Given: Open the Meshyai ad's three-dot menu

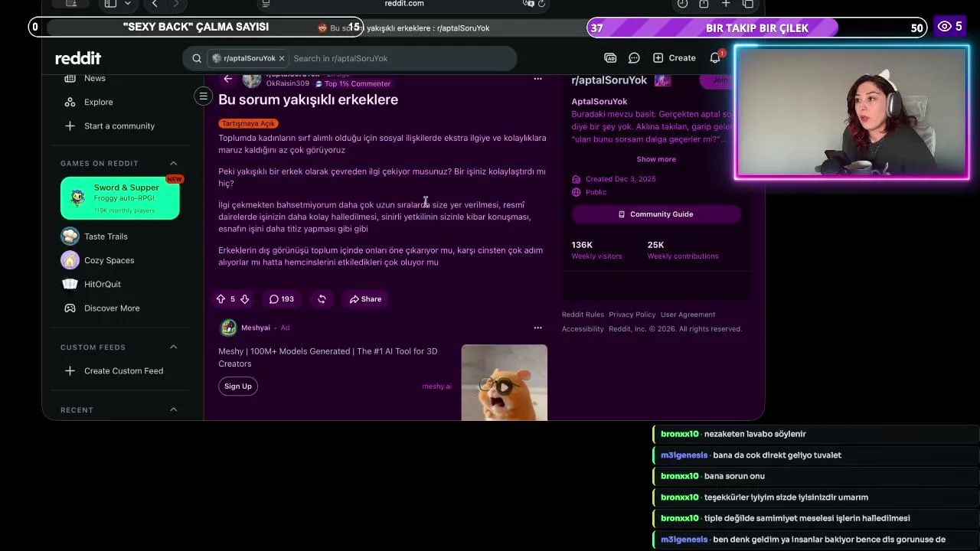Looking at the screenshot, I should (537, 328).
